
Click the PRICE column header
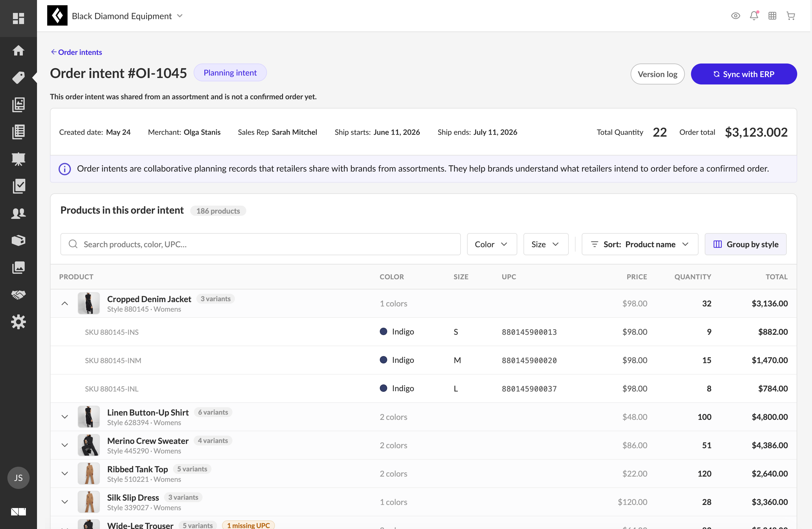coord(637,277)
